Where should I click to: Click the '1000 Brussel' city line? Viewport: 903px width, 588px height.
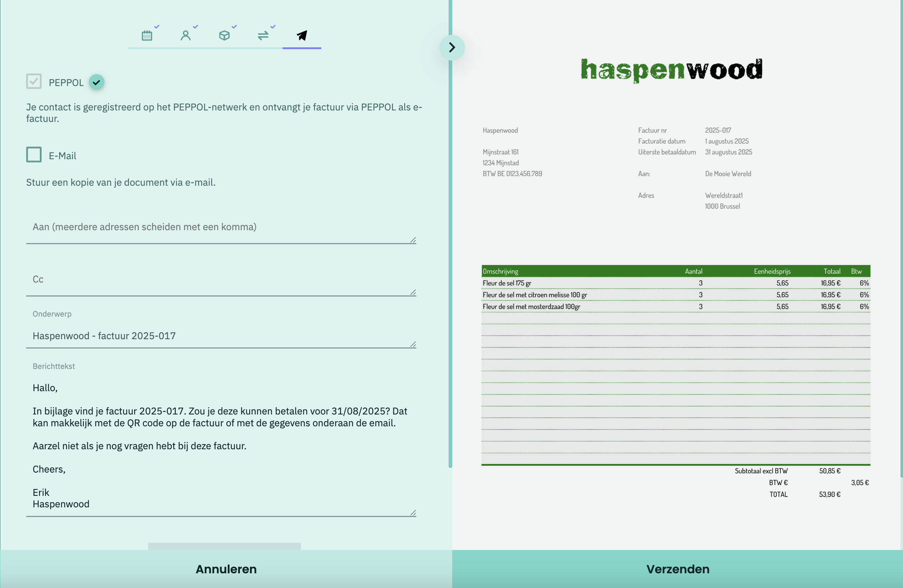pos(722,207)
